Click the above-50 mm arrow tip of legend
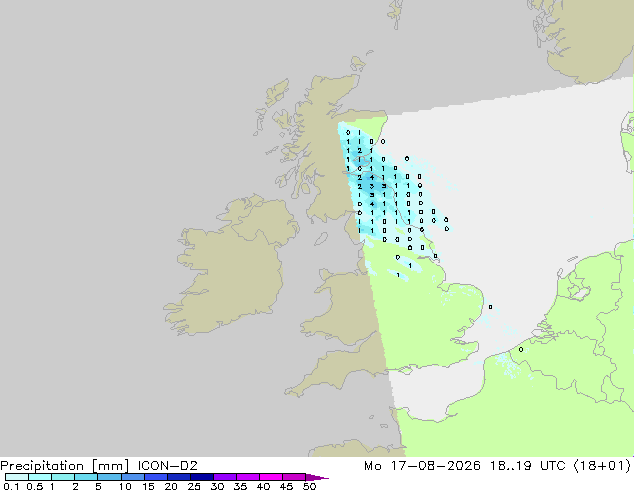Image resolution: width=634 pixels, height=490 pixels. click(x=317, y=477)
